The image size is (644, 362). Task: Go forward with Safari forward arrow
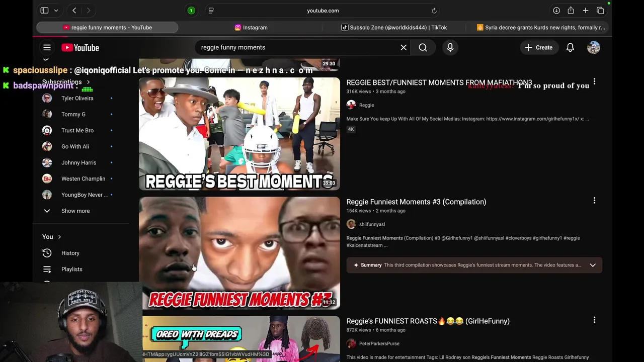click(x=89, y=10)
